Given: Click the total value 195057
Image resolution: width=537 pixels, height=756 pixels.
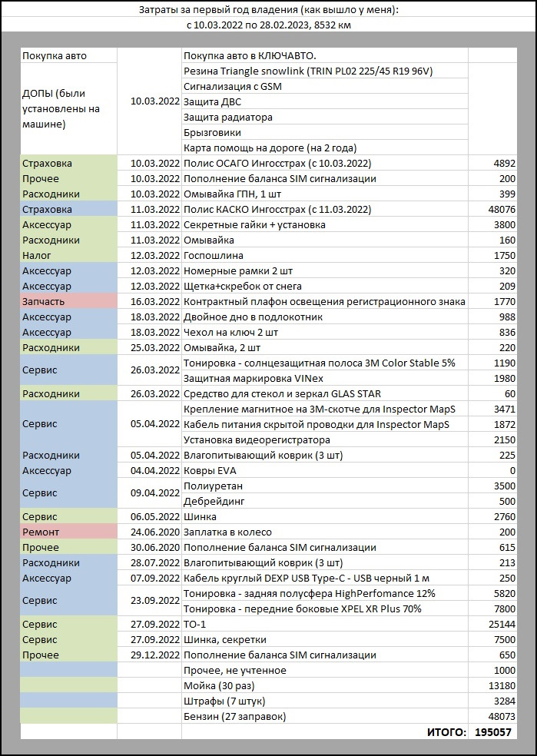Looking at the screenshot, I should [x=492, y=732].
